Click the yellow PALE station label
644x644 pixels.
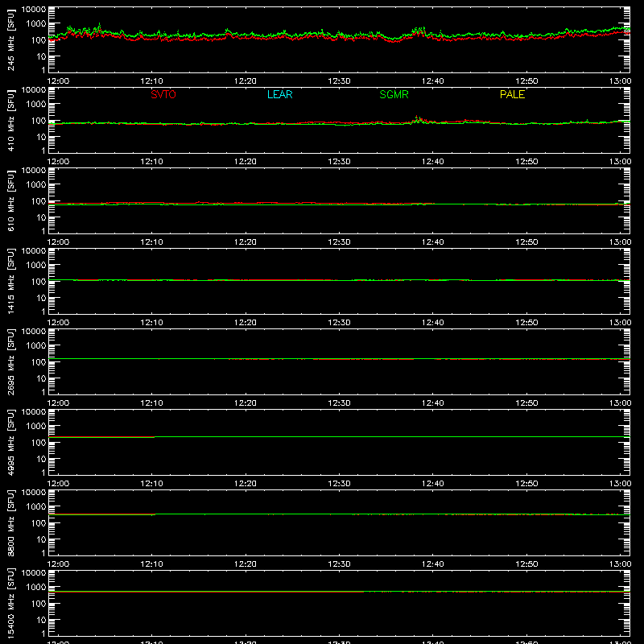click(512, 94)
